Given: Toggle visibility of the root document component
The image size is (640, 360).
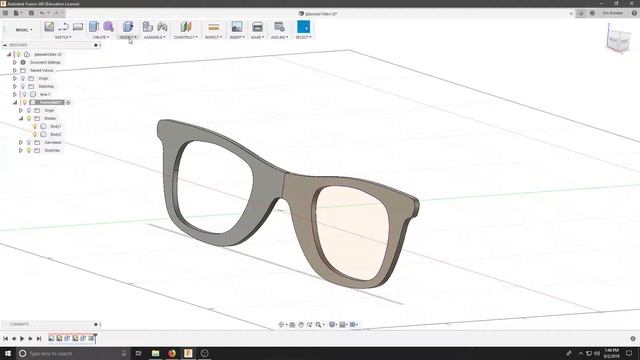Looking at the screenshot, I should [x=18, y=54].
